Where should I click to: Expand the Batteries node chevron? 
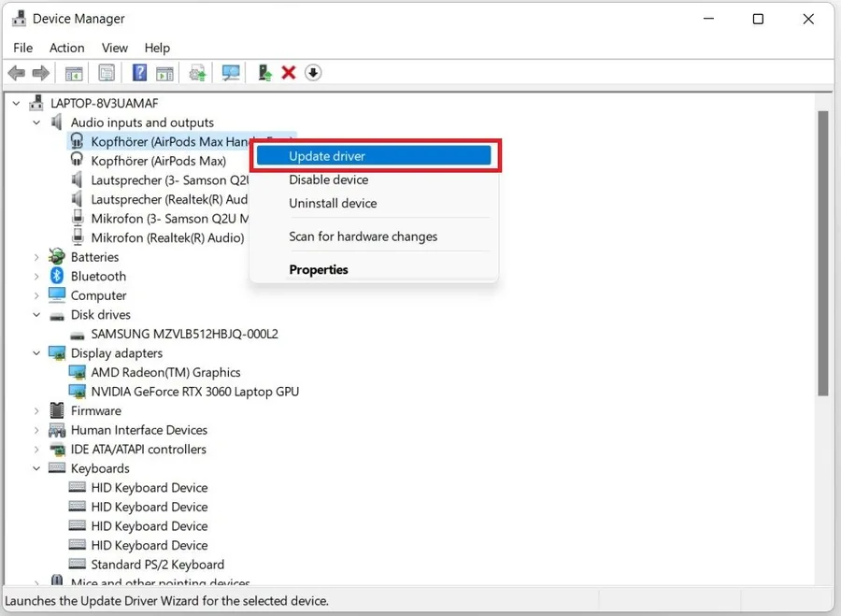click(36, 258)
